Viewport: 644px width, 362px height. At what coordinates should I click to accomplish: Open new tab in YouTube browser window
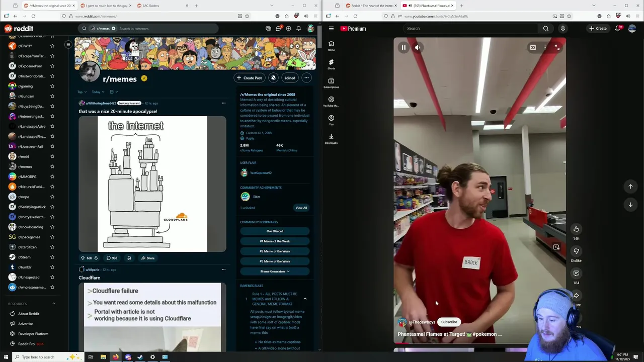coord(462,6)
